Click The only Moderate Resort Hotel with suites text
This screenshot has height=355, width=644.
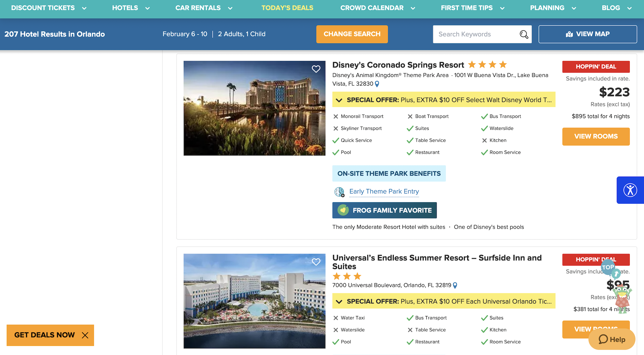(x=389, y=227)
